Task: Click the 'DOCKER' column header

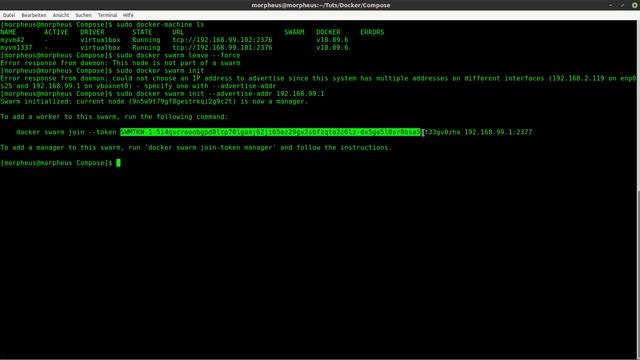Action: [x=328, y=32]
